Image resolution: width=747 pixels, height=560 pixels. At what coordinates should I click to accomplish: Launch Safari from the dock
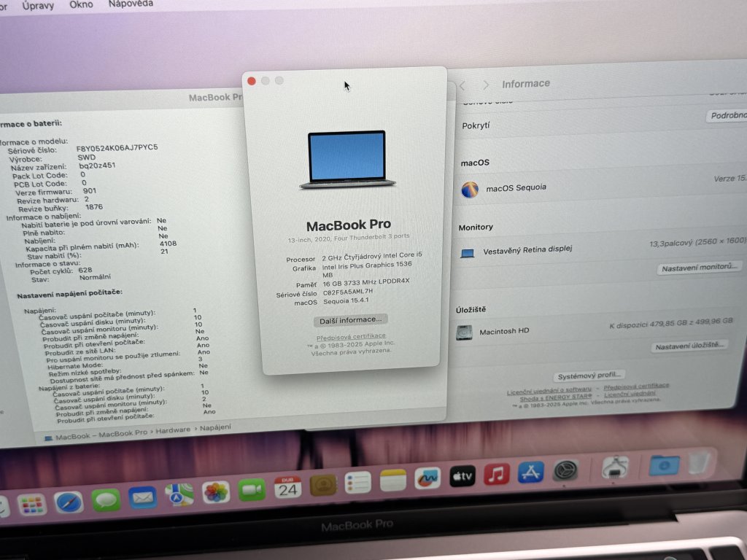(69, 502)
